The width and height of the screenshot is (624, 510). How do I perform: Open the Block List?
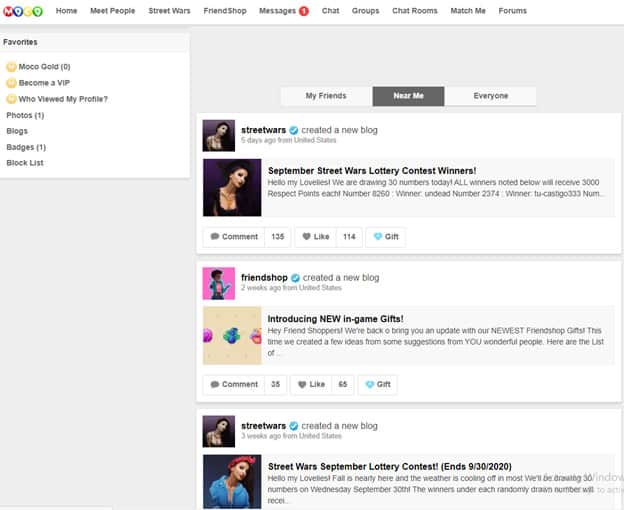pos(25,163)
